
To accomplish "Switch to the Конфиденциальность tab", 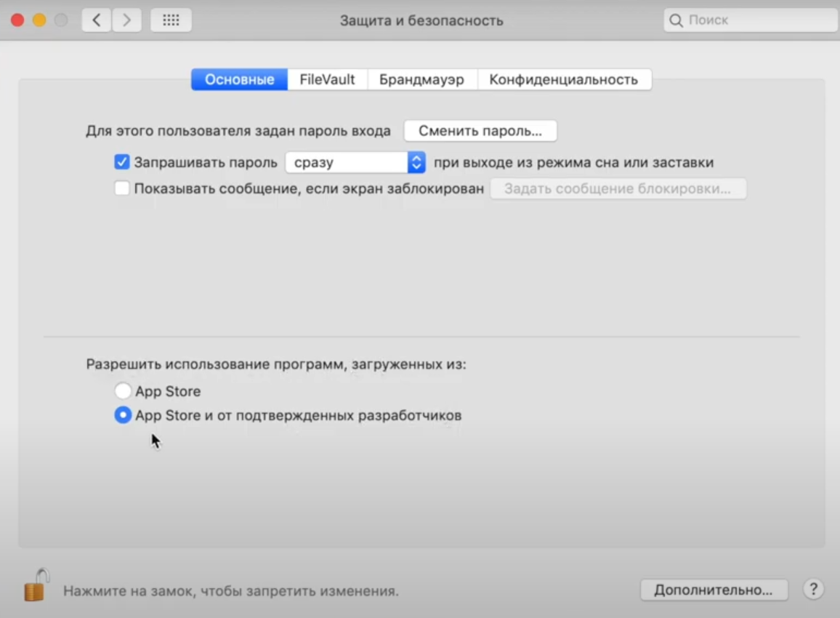I will pos(563,80).
